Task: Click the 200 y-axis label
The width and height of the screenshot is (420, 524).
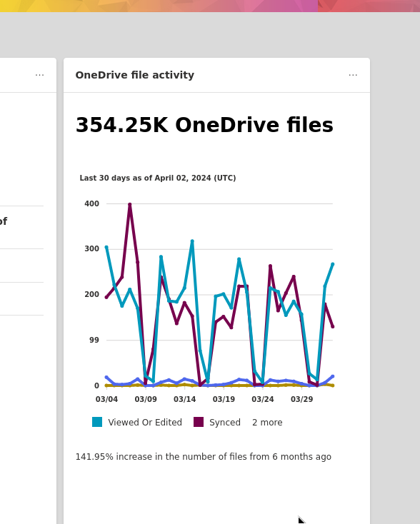Action: pos(91,294)
